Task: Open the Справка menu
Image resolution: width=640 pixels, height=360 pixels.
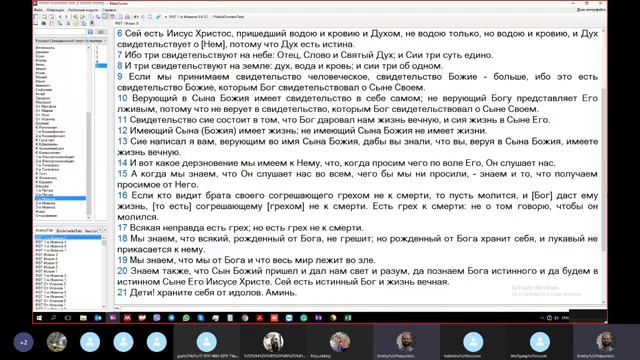Action: 109,10
